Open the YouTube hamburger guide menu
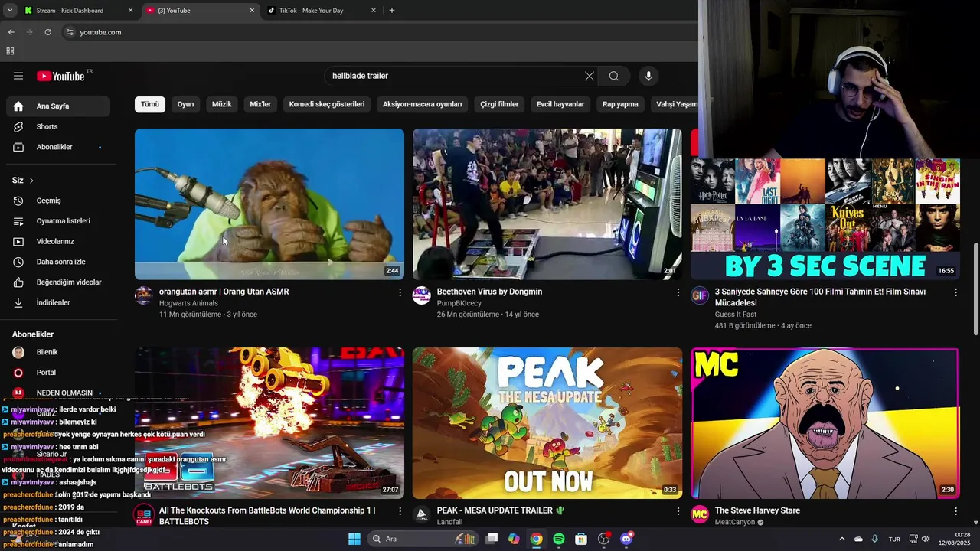Screen dimensions: 980x551 (18, 76)
